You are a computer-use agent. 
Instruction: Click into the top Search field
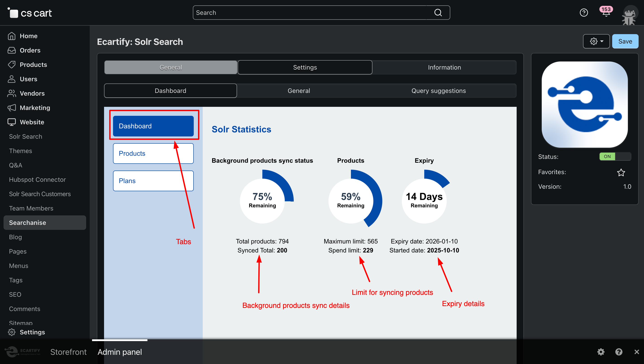(x=310, y=13)
